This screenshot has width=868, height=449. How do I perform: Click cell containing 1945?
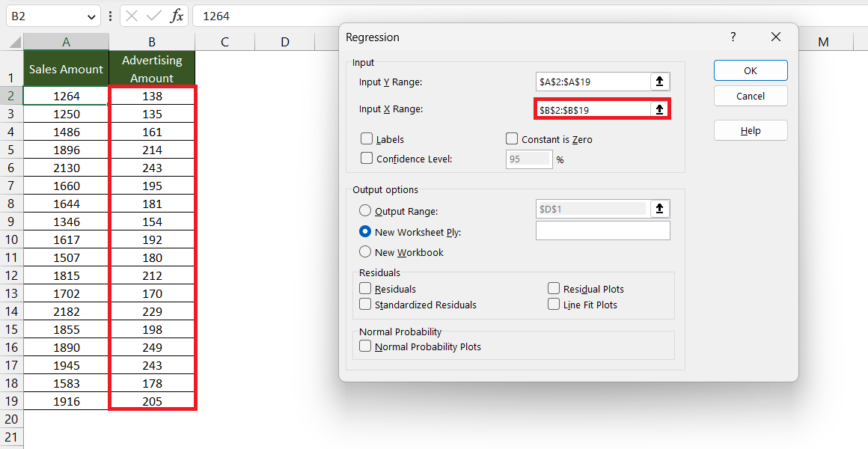click(67, 365)
